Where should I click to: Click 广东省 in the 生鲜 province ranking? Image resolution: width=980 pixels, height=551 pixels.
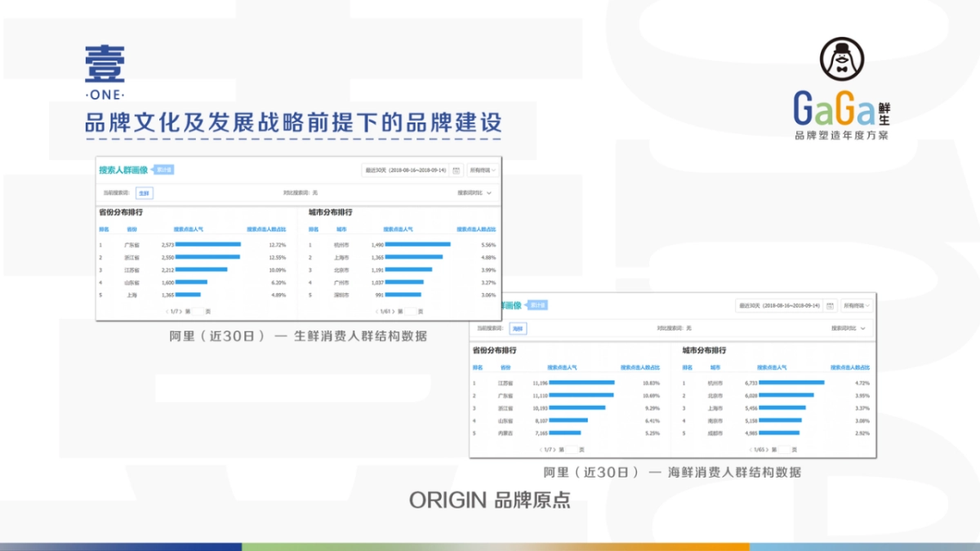pyautogui.click(x=132, y=244)
